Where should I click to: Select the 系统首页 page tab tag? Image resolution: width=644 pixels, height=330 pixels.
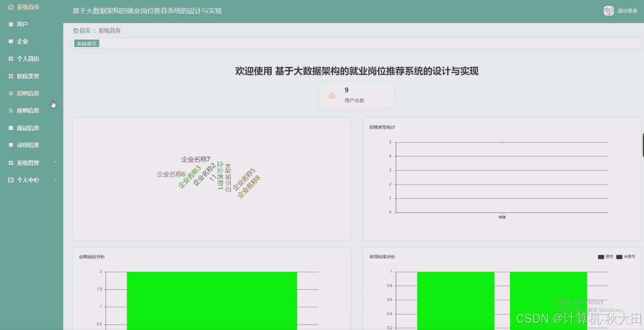coord(87,44)
